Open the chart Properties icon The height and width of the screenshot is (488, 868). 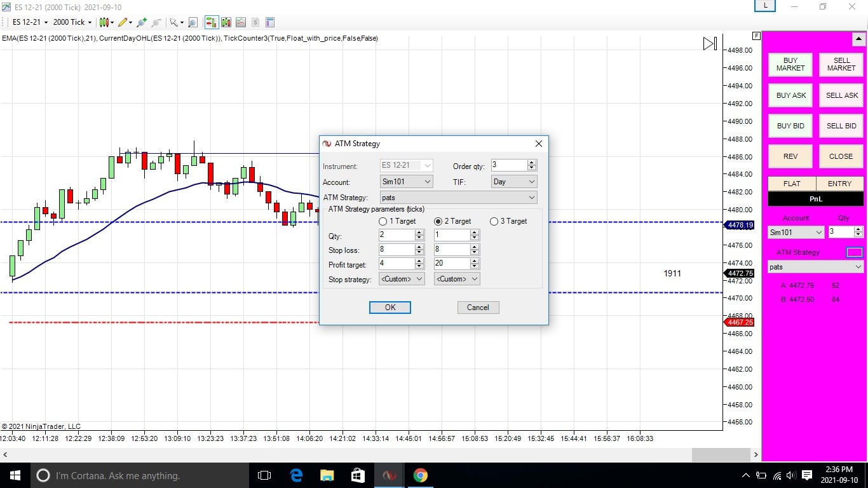tap(270, 22)
